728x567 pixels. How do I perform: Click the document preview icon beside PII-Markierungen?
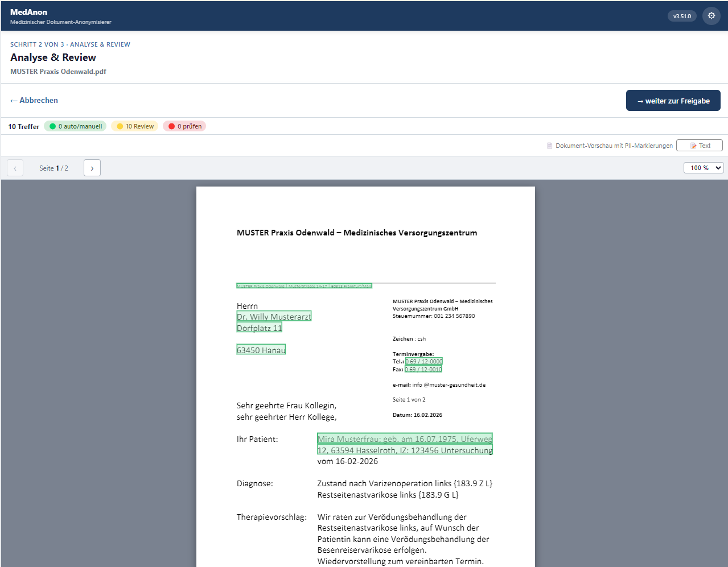[549, 146]
